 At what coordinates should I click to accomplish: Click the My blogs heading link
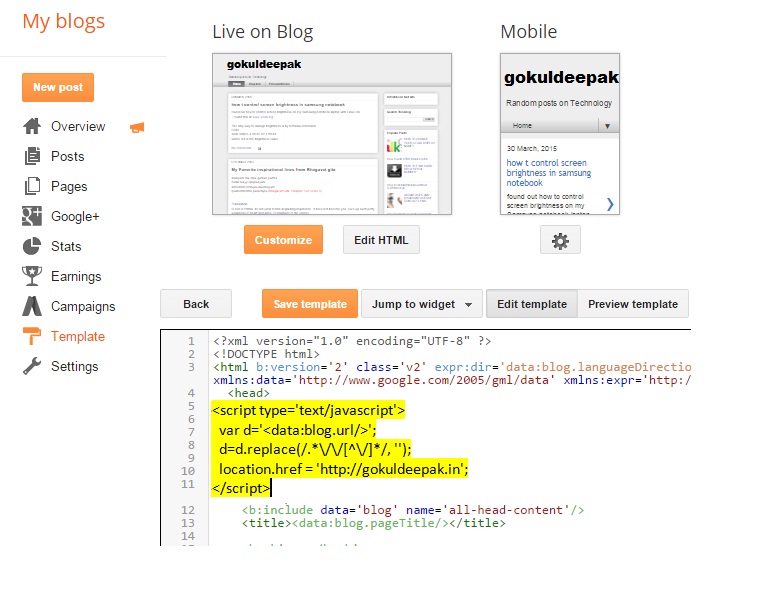click(64, 21)
